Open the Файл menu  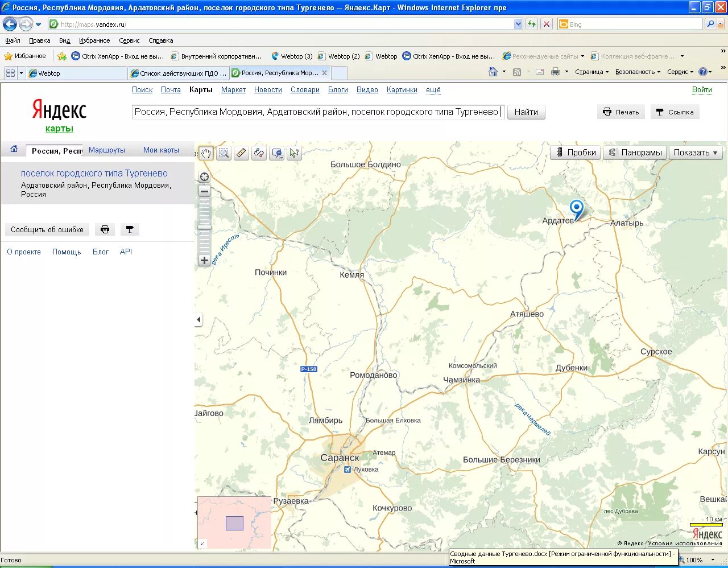click(x=13, y=40)
